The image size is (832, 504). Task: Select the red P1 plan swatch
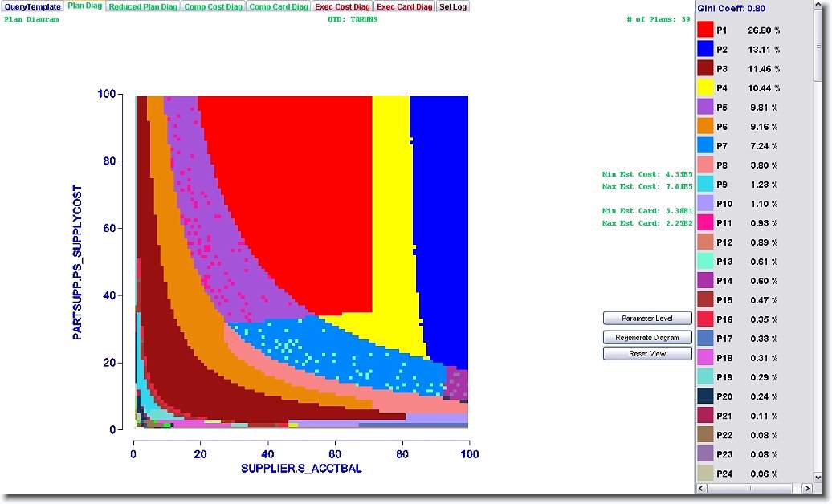point(705,30)
